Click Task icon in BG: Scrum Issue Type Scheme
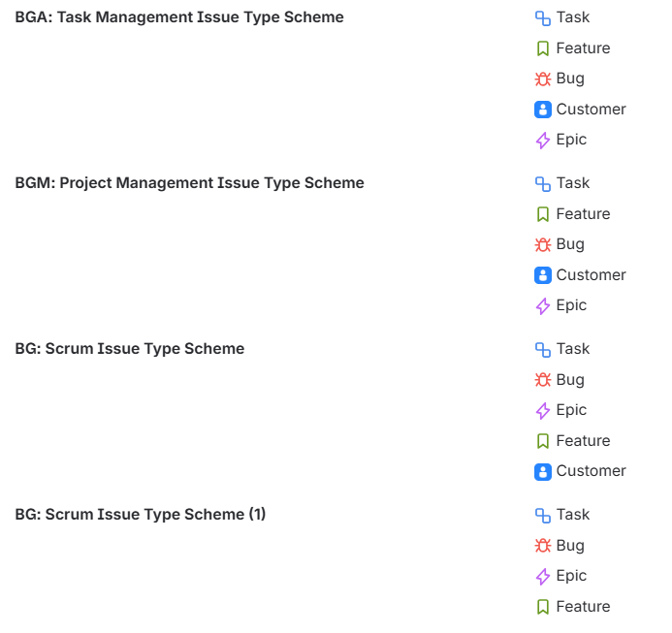Viewport: 672px width, 633px height. click(x=543, y=350)
